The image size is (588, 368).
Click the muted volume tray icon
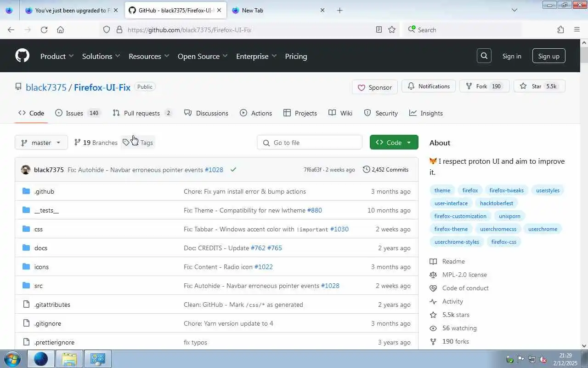tap(543, 359)
